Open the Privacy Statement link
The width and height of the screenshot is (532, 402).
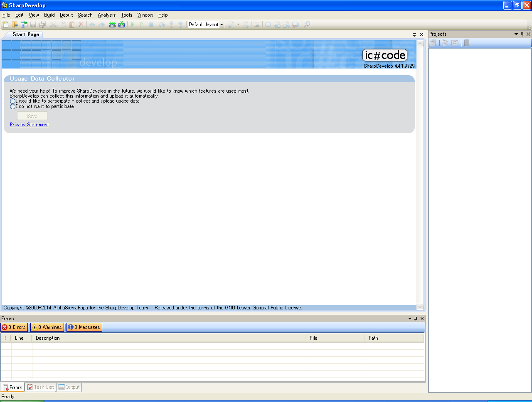[30, 125]
